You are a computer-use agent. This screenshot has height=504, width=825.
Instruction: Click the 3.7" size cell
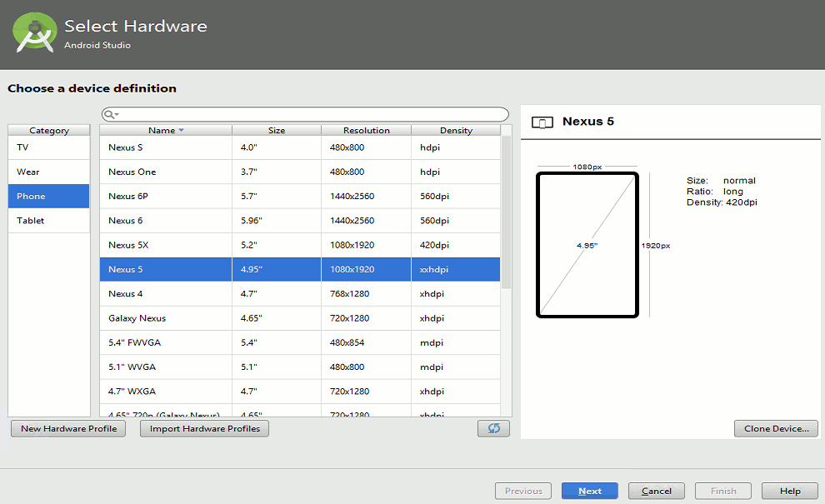click(276, 172)
